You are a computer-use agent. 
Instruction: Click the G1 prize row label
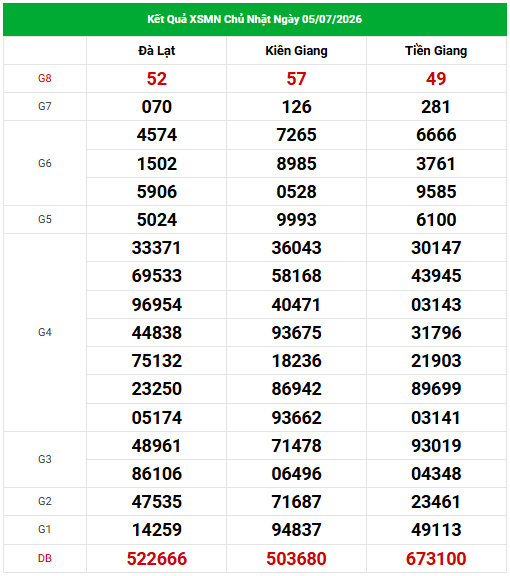coord(45,529)
